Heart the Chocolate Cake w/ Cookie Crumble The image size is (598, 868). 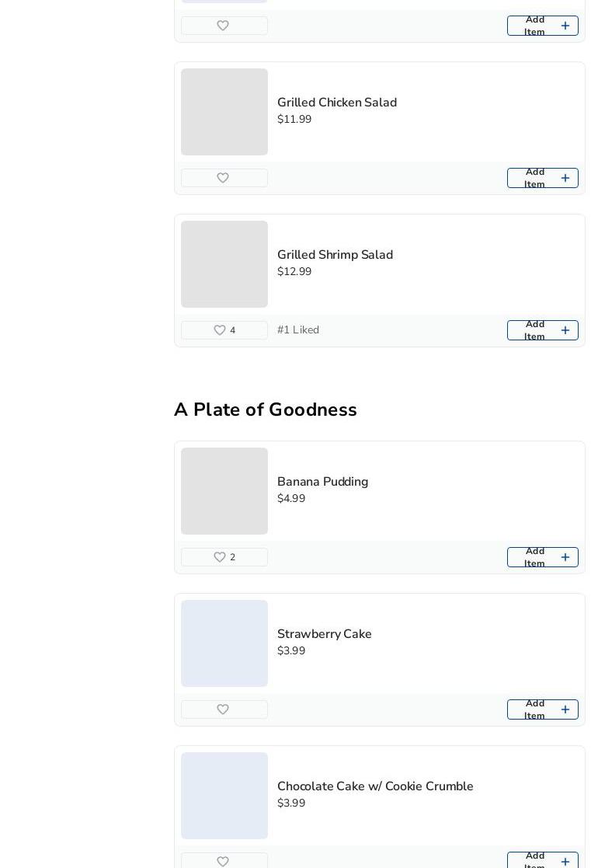223,861
